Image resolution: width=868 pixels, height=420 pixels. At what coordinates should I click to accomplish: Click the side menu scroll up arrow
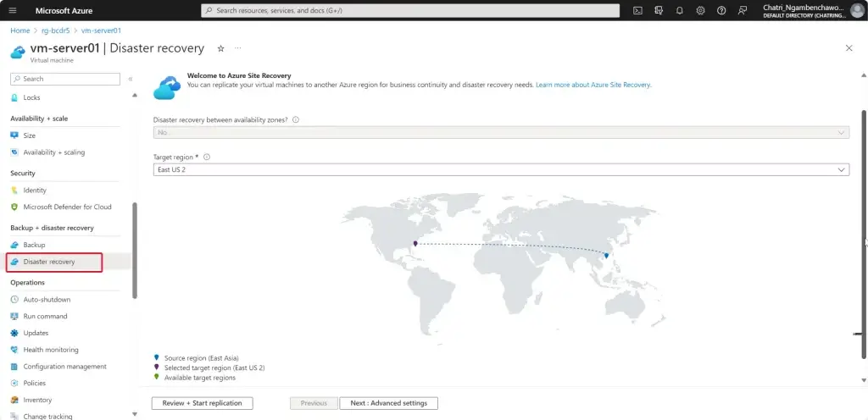pos(135,96)
